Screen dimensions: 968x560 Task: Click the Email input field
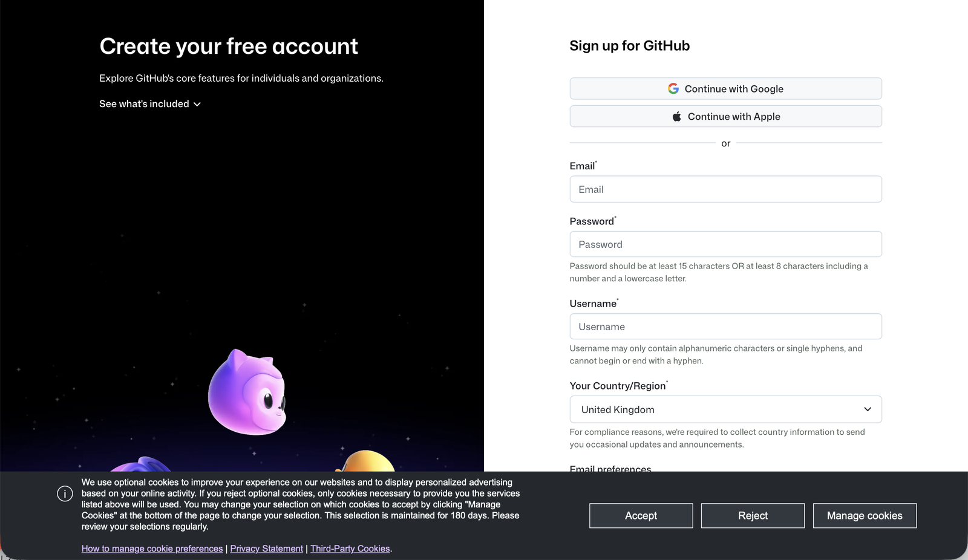pos(725,189)
